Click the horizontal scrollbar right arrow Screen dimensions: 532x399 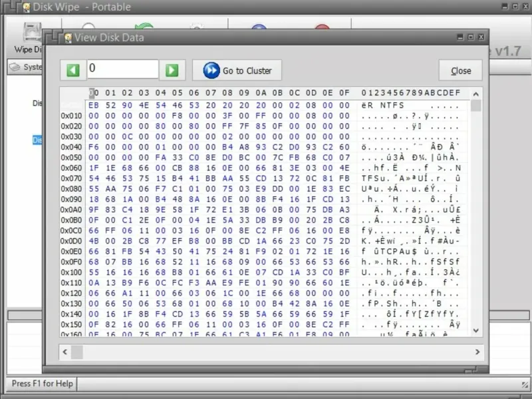point(477,352)
